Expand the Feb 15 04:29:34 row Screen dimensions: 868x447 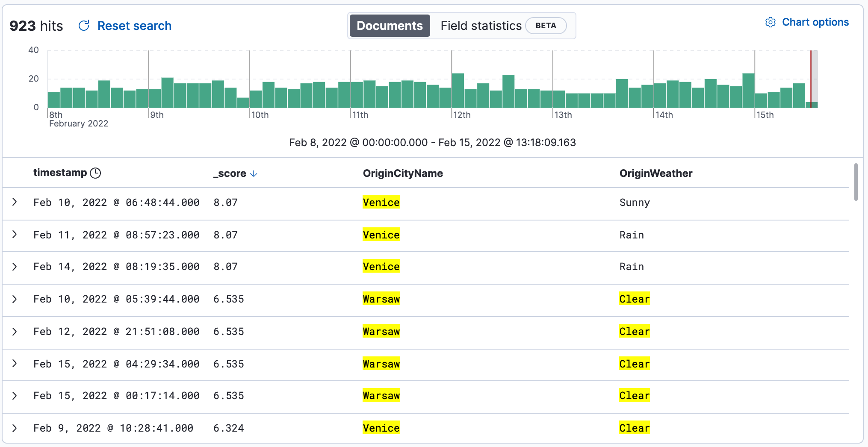click(x=15, y=364)
